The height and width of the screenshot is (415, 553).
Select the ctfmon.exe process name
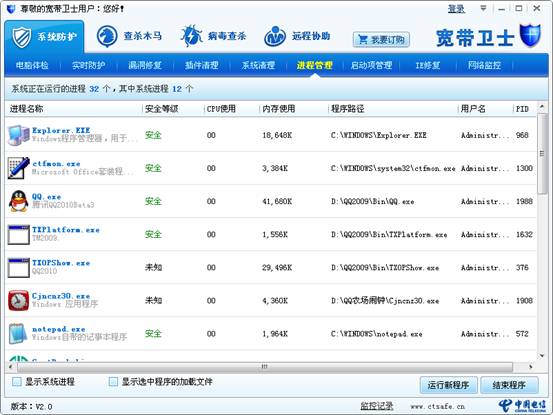coord(56,164)
